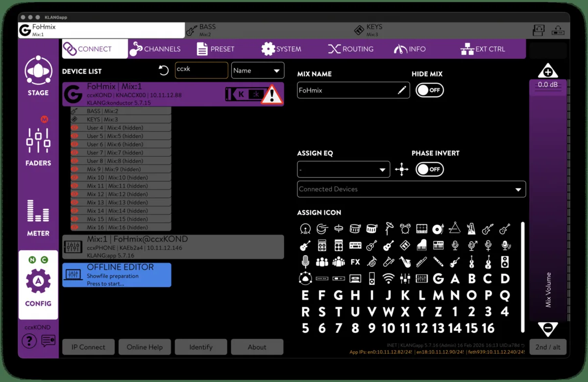Assign the turntable icon
This screenshot has width=588, height=382.
(438, 228)
